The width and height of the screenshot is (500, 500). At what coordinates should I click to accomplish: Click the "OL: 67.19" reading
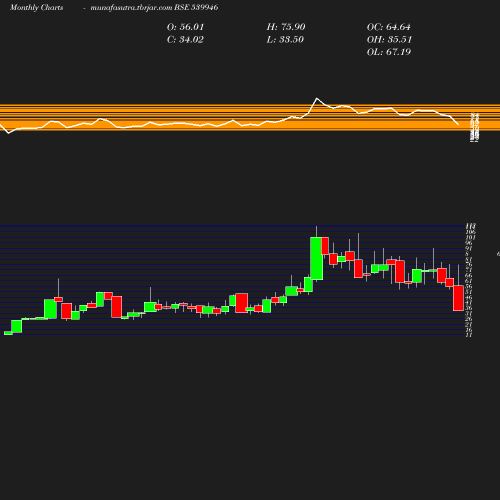pos(389,52)
